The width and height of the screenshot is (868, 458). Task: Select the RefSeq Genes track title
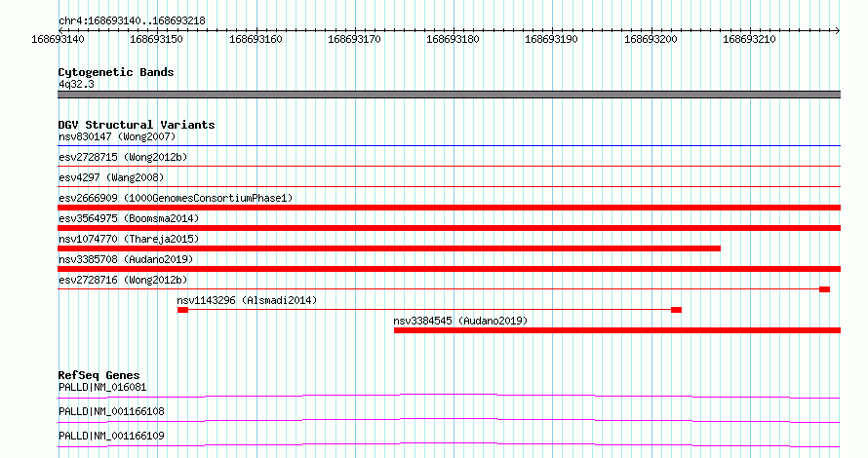(99, 375)
